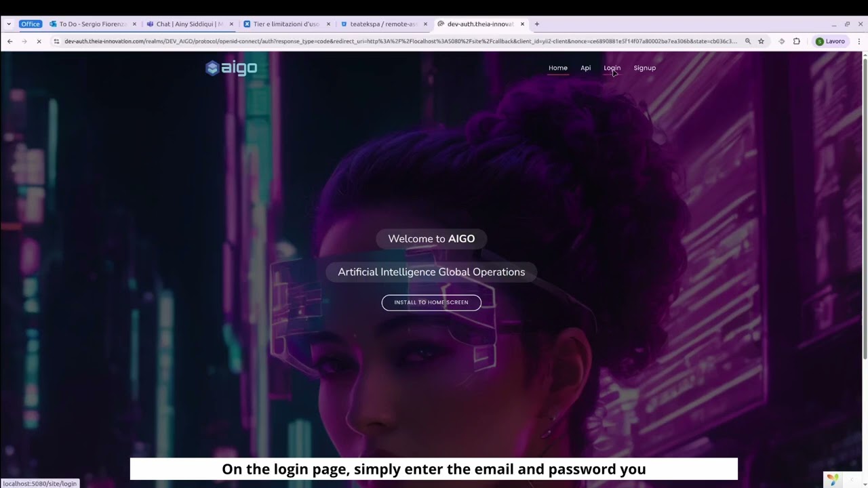Screen dimensions: 868x488
Task: Click the Yii debug toolbar icon
Action: point(832,479)
